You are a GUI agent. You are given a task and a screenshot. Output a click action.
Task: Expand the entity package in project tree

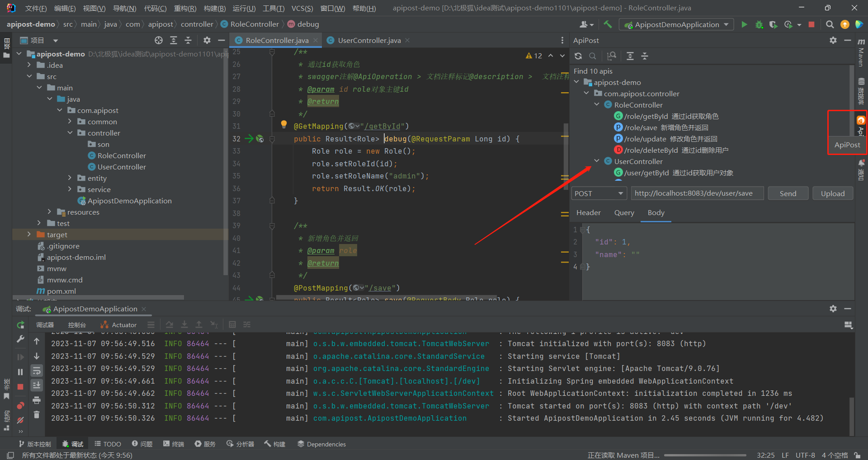(70, 178)
